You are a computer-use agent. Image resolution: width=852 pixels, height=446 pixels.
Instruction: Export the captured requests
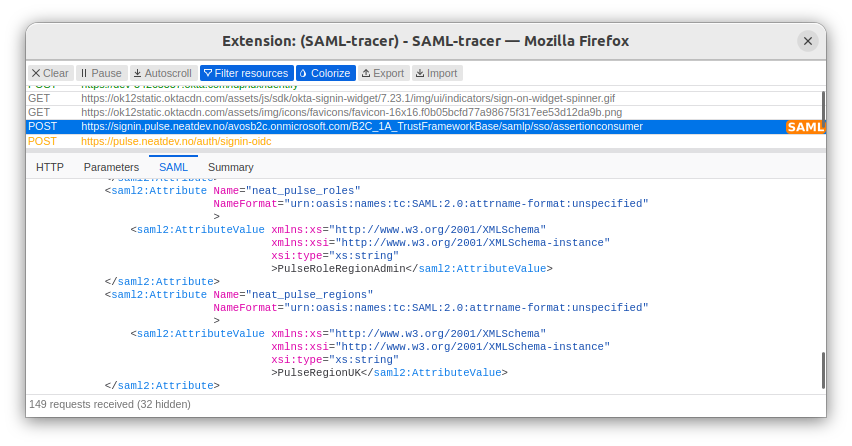click(x=384, y=73)
